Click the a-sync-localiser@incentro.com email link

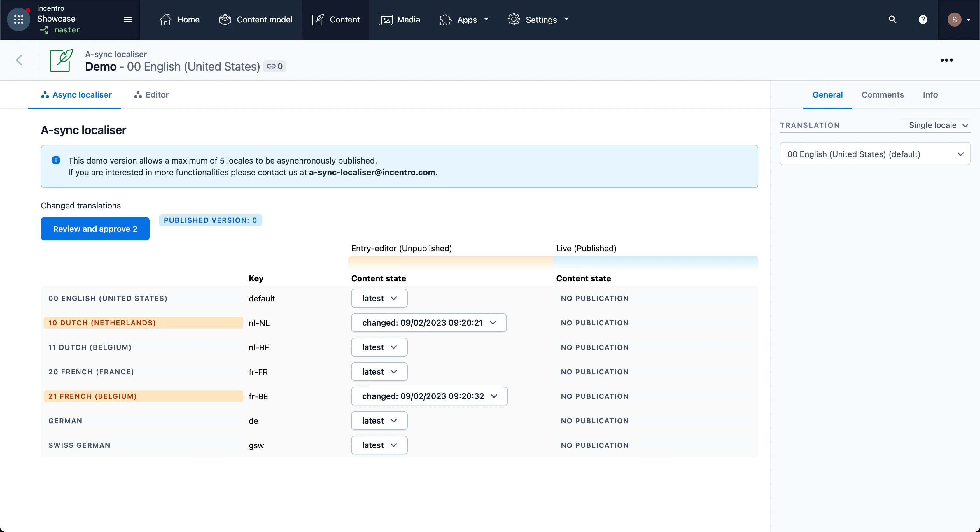(x=372, y=172)
